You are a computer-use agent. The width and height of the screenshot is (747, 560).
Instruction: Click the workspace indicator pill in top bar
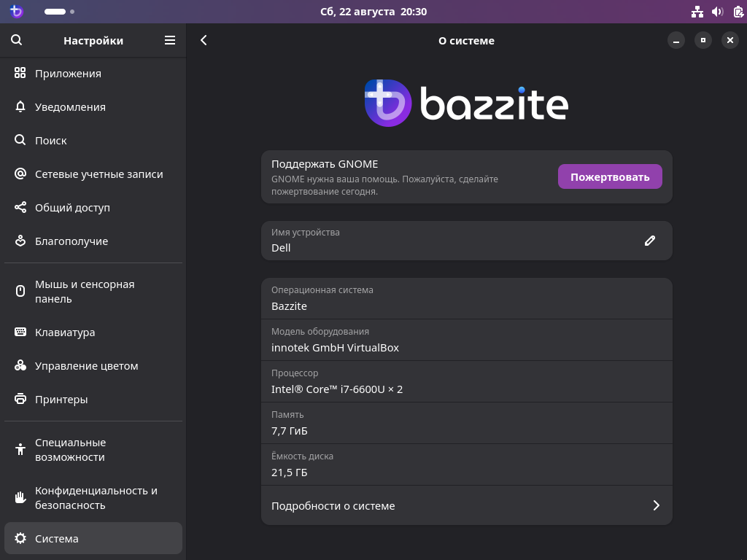[55, 12]
